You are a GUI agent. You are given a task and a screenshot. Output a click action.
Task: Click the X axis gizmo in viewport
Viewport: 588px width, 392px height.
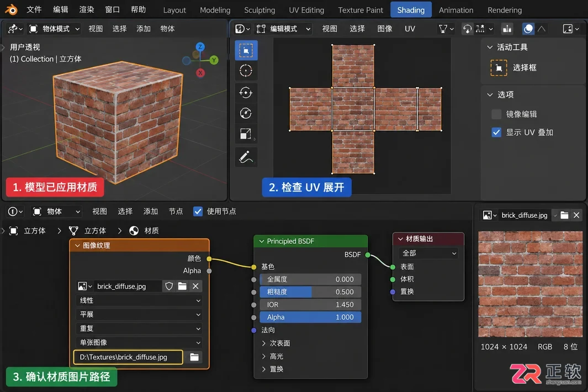click(200, 73)
